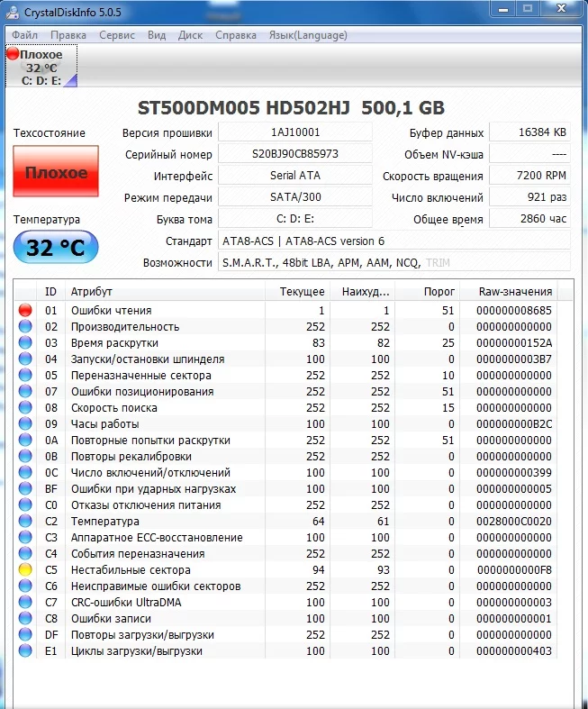Click status icon for Температура C2 row

tap(25, 521)
